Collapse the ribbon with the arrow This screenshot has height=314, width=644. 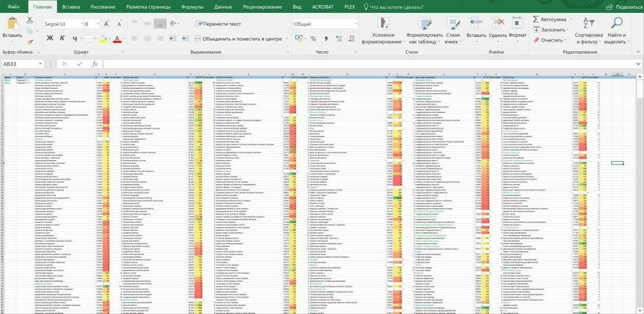click(x=638, y=53)
